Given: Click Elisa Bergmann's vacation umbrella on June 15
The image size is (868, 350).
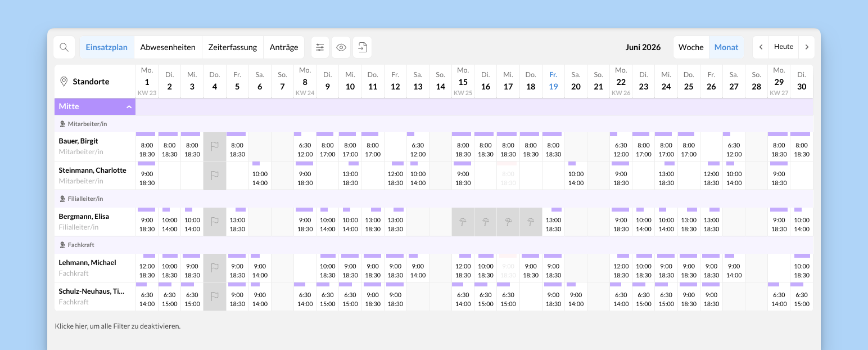Looking at the screenshot, I should pos(463,222).
